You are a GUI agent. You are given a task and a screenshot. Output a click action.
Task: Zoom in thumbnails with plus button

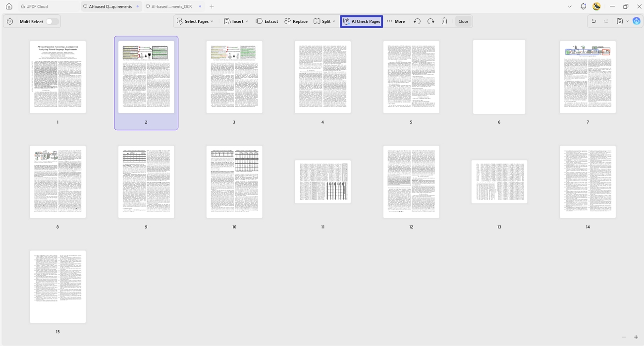click(x=636, y=337)
